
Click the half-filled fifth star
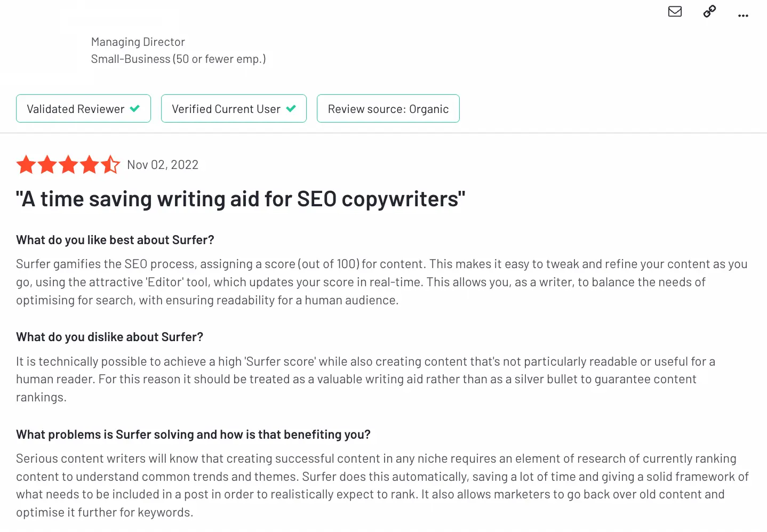(110, 165)
